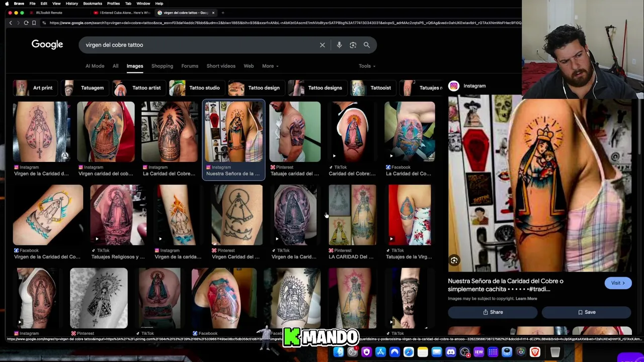The width and height of the screenshot is (644, 362).
Task: Filter images by Tattooist chip
Action: 373,88
